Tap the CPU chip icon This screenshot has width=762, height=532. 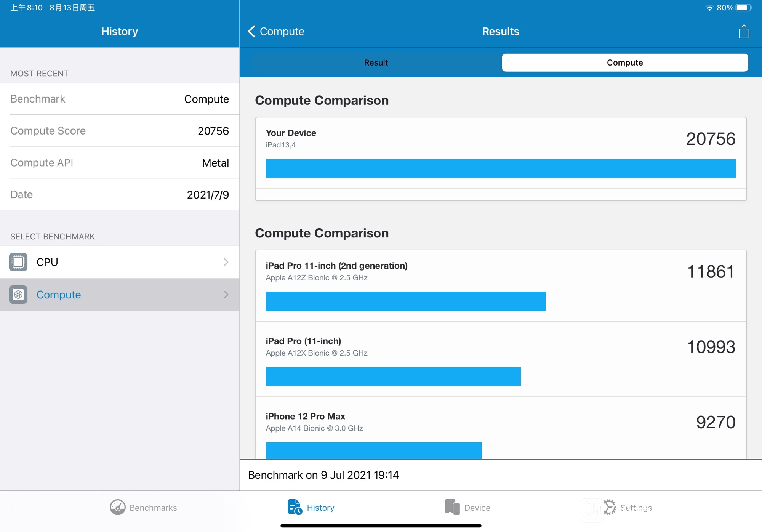[18, 262]
